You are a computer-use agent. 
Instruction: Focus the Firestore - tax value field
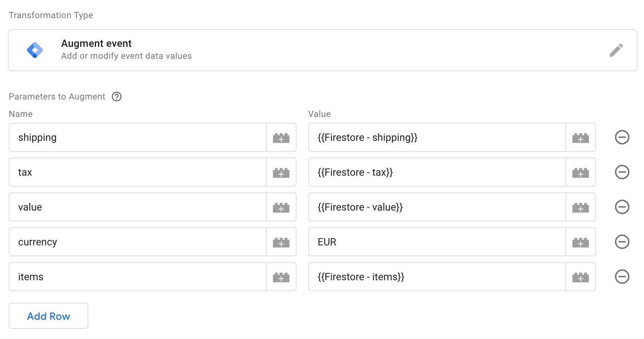[x=437, y=172]
